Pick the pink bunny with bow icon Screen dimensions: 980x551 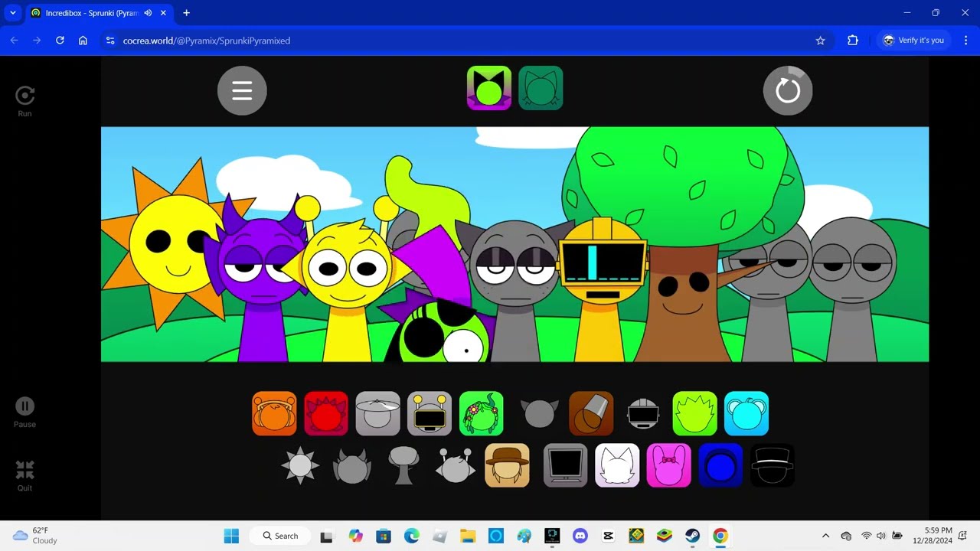[668, 465]
